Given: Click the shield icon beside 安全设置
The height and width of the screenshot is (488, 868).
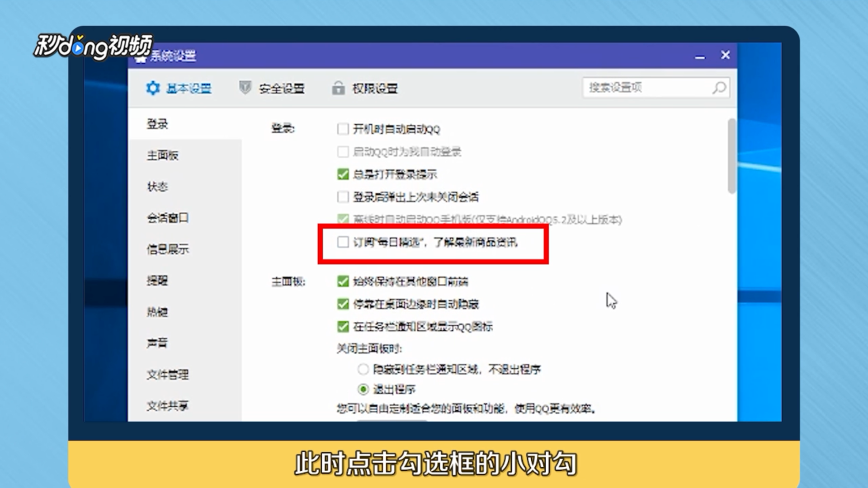Looking at the screenshot, I should [245, 88].
